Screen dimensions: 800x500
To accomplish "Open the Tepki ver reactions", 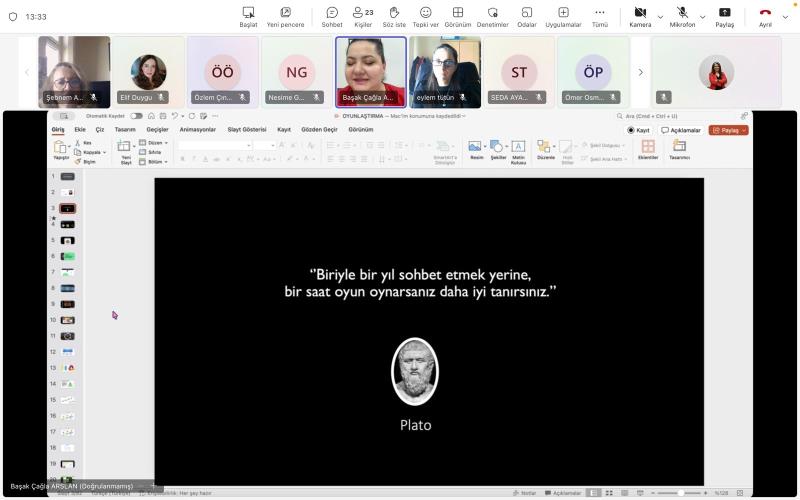I will pos(426,16).
